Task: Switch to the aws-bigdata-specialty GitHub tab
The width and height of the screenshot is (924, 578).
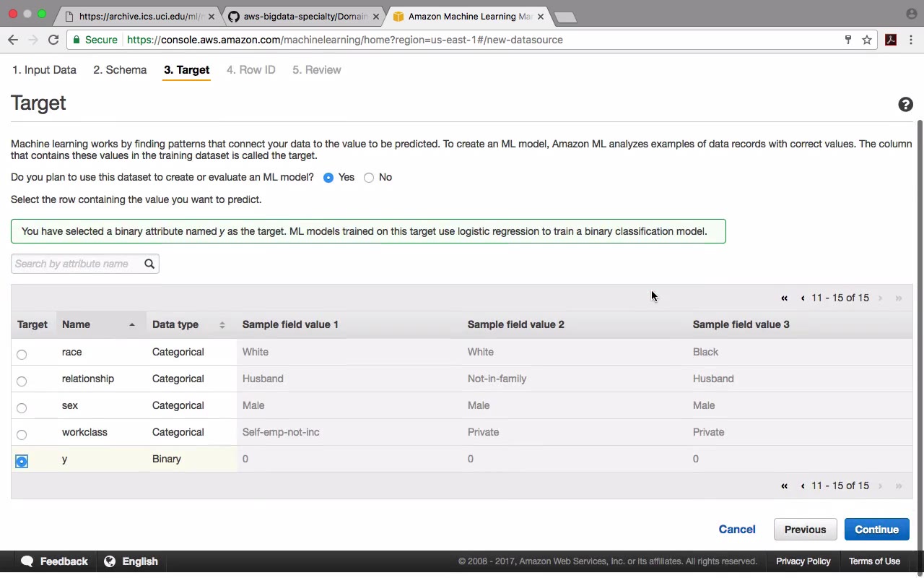Action: pyautogui.click(x=303, y=16)
